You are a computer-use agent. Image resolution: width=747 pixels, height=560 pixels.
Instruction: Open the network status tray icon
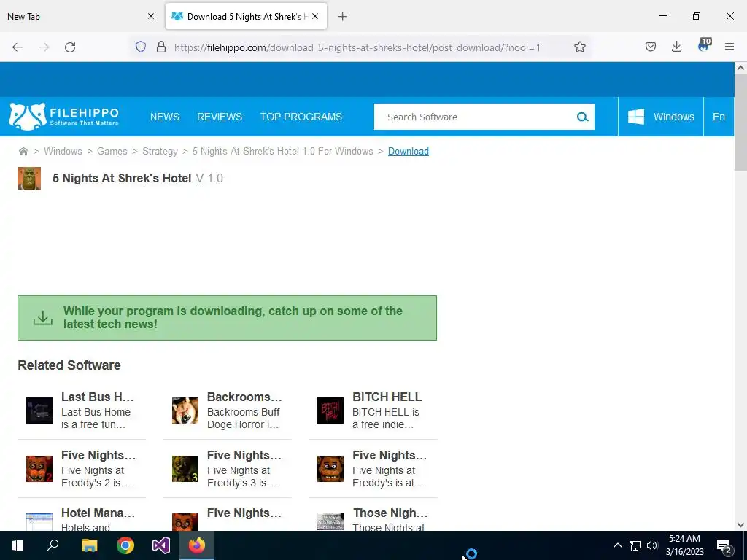tap(635, 545)
